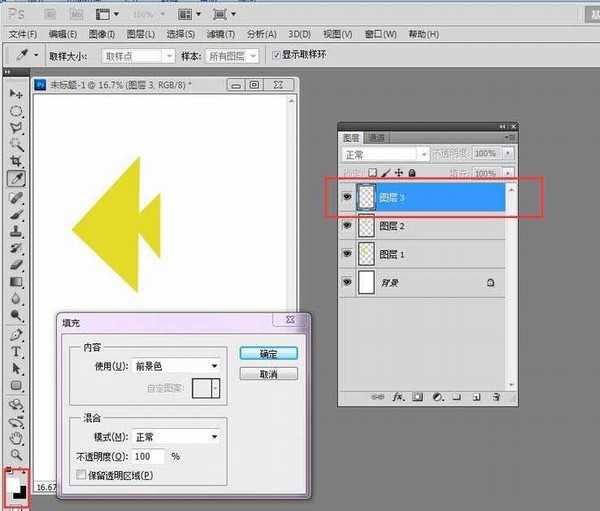This screenshot has height=511, width=600.
Task: Select the Horizontal Type tool
Action: click(17, 351)
